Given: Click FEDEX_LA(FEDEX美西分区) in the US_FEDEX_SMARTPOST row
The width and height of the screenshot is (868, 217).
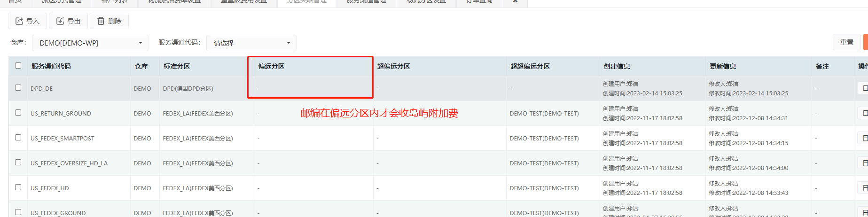Looking at the screenshot, I should click(198, 138).
